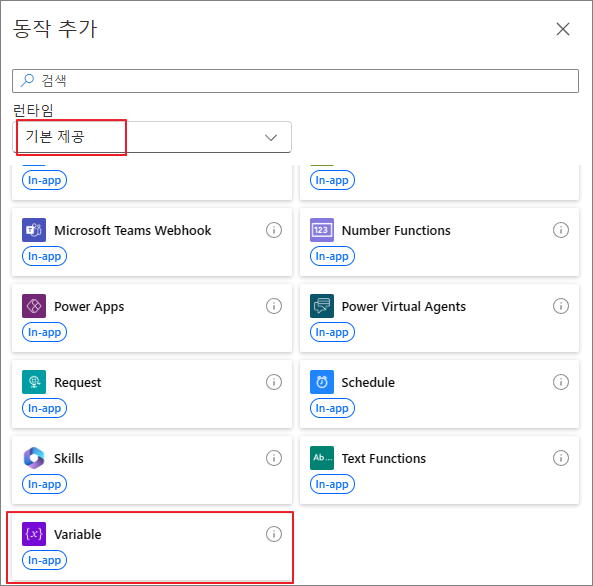Click the Power Apps icon

(x=34, y=306)
